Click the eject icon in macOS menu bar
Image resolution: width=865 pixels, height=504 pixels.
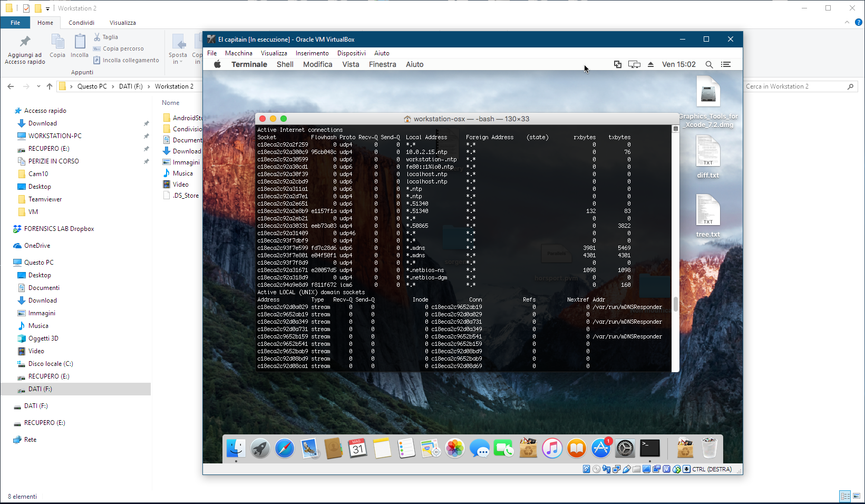pyautogui.click(x=650, y=64)
